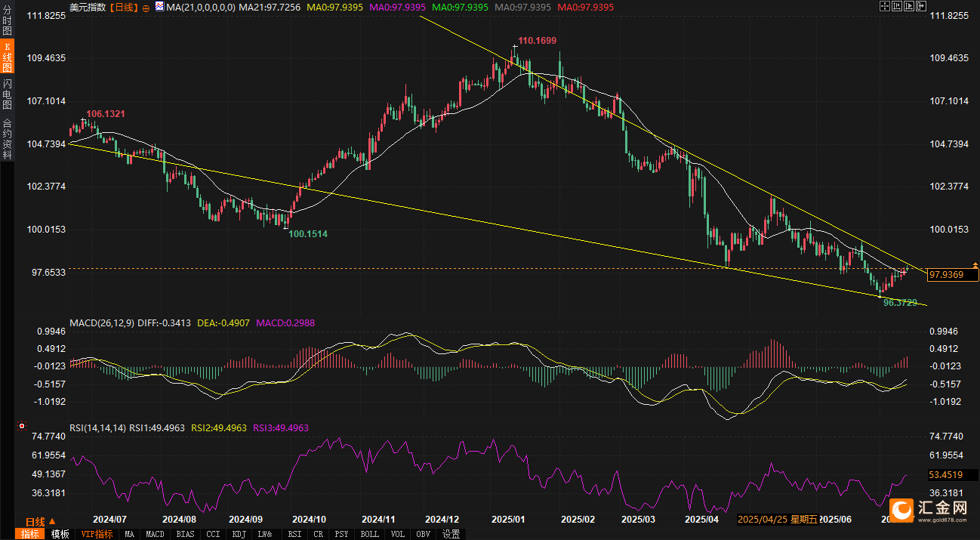This screenshot has width=980, height=540.
Task: Apply the CR indicator button
Action: pyautogui.click(x=318, y=534)
